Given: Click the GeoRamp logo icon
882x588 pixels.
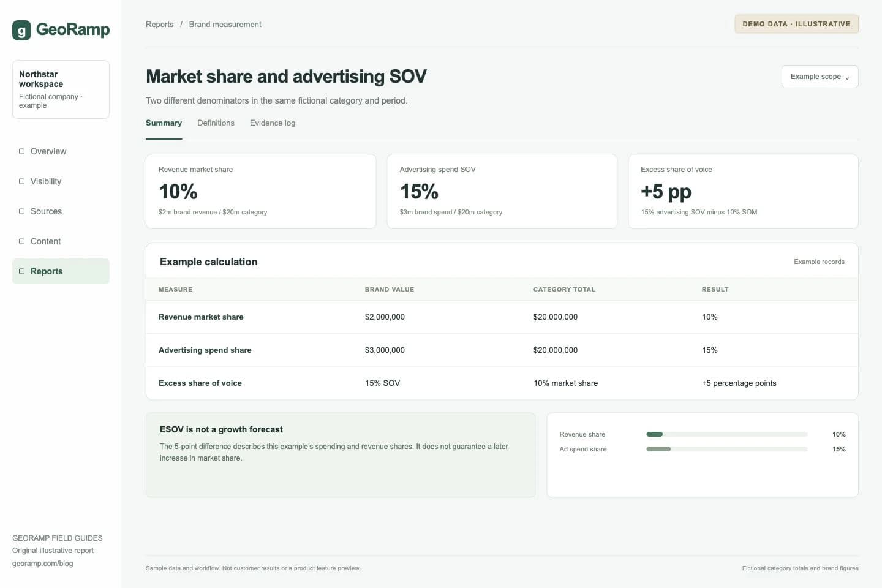Looking at the screenshot, I should point(21,30).
